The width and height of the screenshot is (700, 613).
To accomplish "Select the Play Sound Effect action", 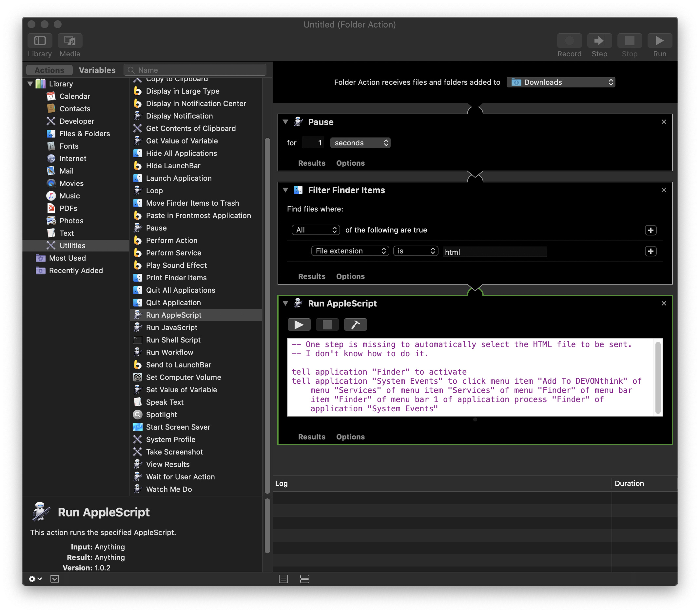I will coord(176,265).
